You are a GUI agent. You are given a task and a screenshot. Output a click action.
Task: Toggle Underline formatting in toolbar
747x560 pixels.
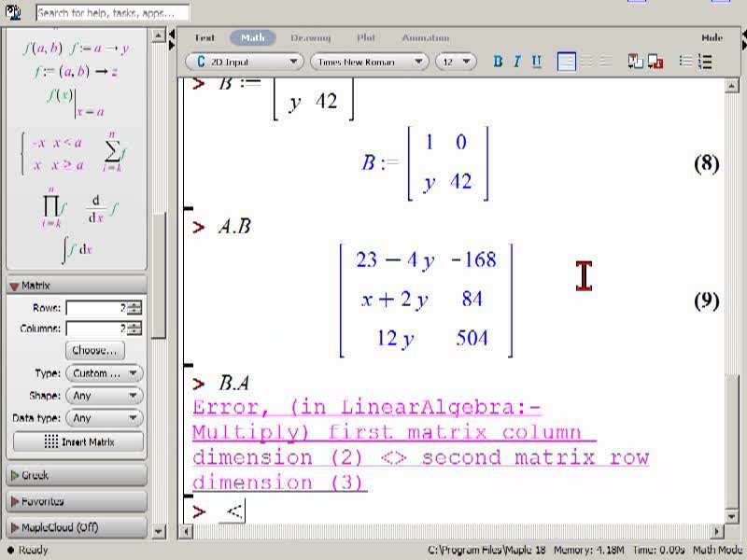tap(536, 62)
